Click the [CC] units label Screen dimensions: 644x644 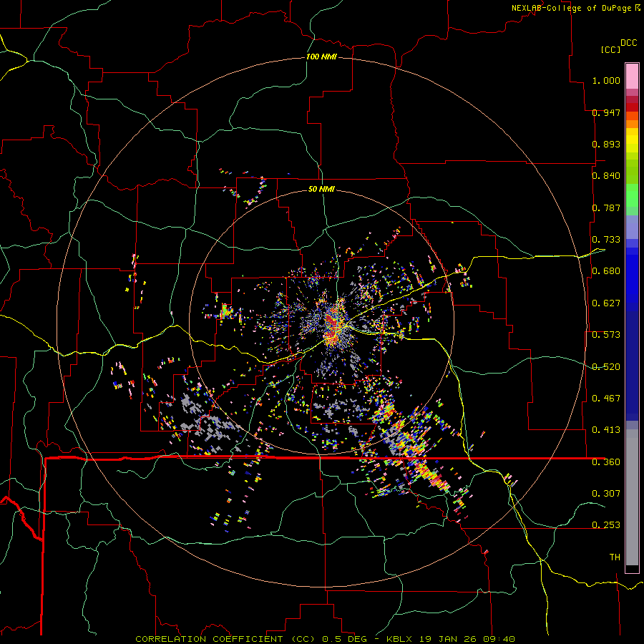[610, 49]
